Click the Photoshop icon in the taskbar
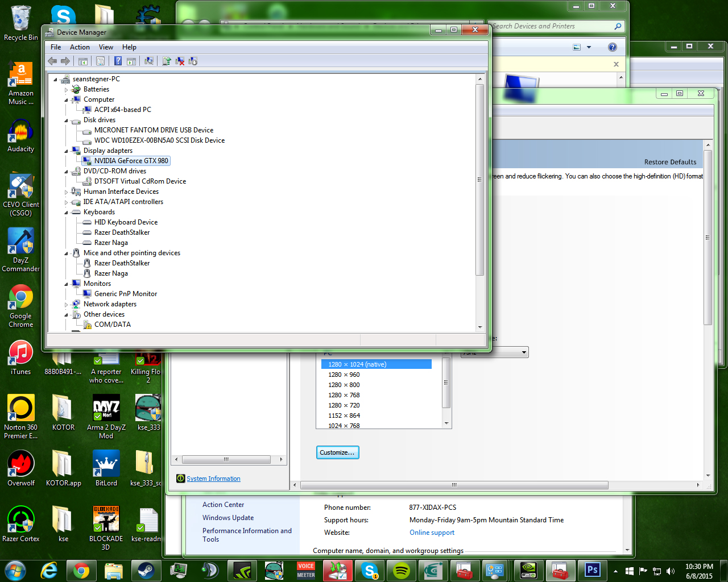The width and height of the screenshot is (728, 582). [592, 570]
